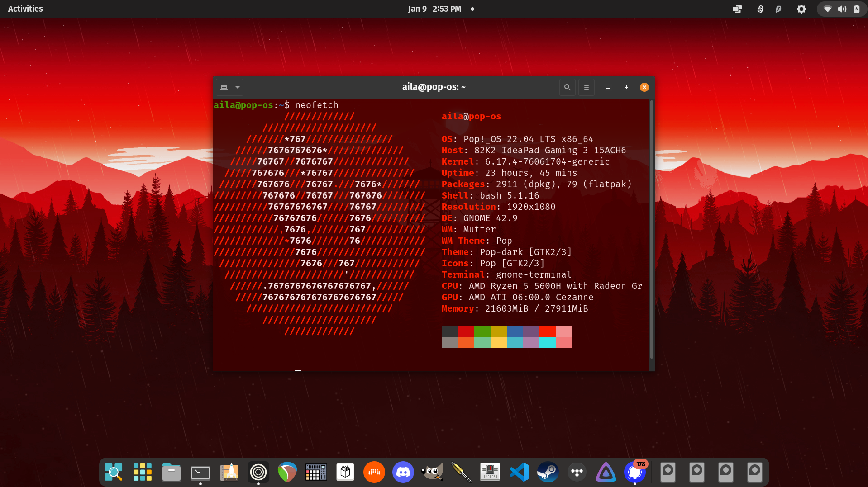This screenshot has height=487, width=868.
Task: Click the chain-link 'e' tray icon
Action: [x=760, y=9]
